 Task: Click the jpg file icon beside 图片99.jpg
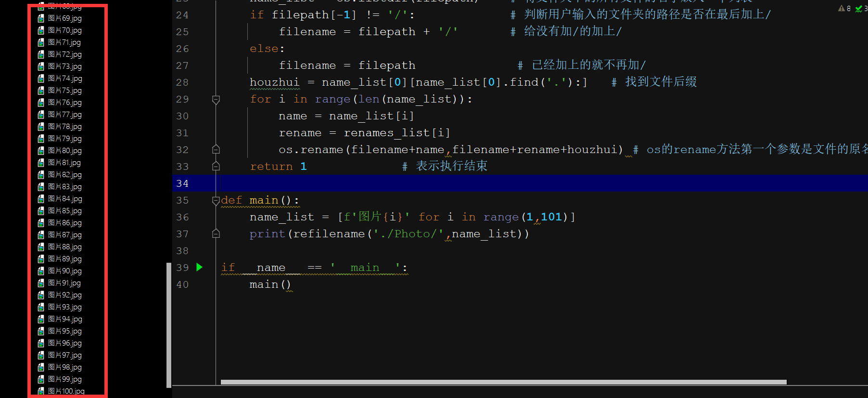point(41,379)
